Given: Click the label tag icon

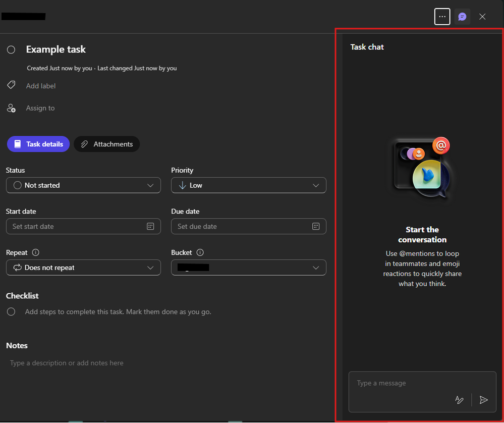Looking at the screenshot, I should pos(11,85).
